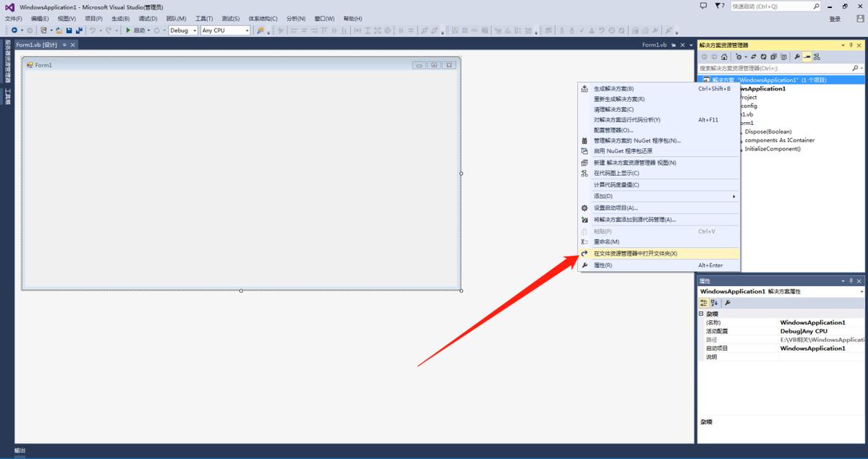Click the 快速启动 quick launch search box
868x459 pixels.
coord(770,6)
